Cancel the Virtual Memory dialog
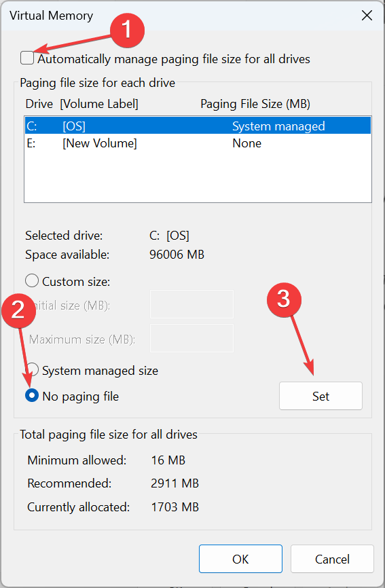The width and height of the screenshot is (385, 588). coord(332,559)
